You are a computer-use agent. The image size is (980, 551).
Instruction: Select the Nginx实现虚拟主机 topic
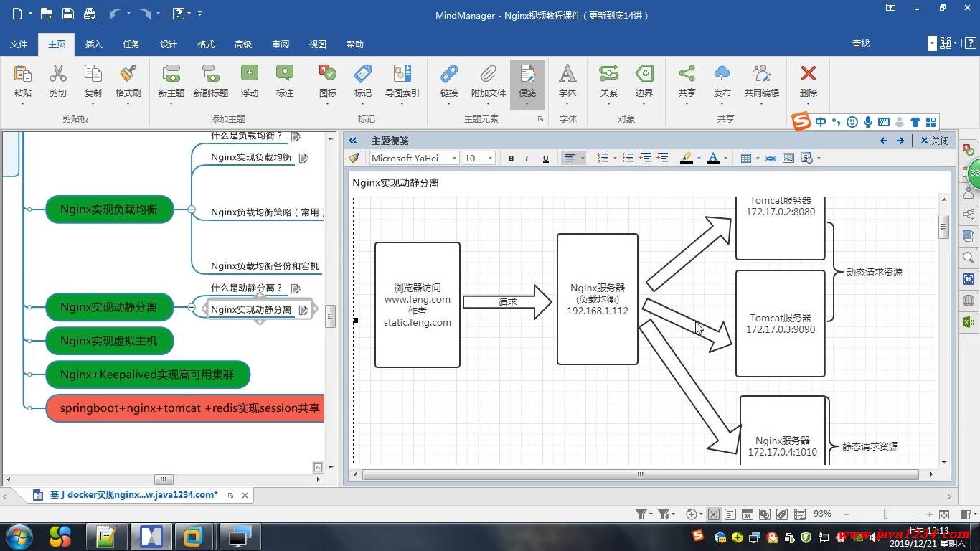(109, 341)
